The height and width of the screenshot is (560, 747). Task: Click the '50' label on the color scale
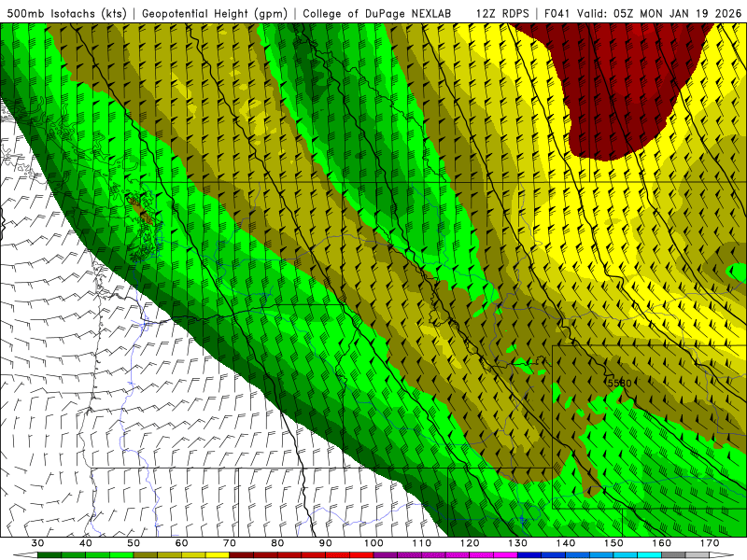coord(134,543)
